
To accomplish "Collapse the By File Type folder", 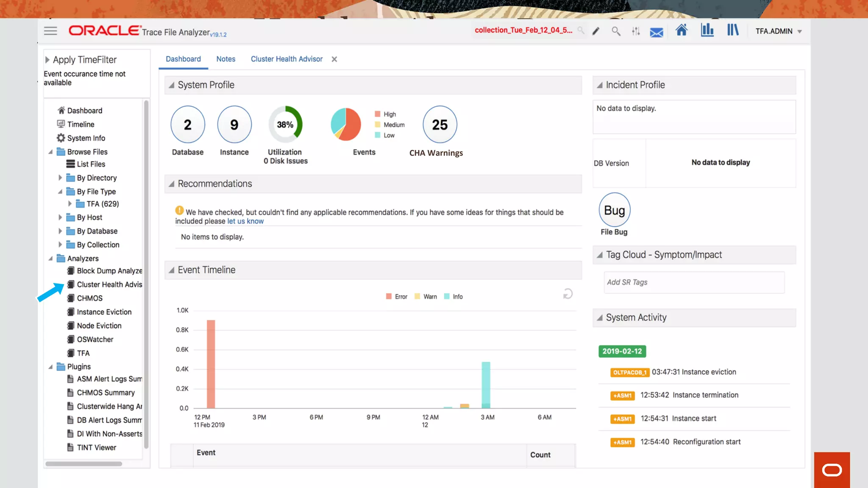I will 60,191.
